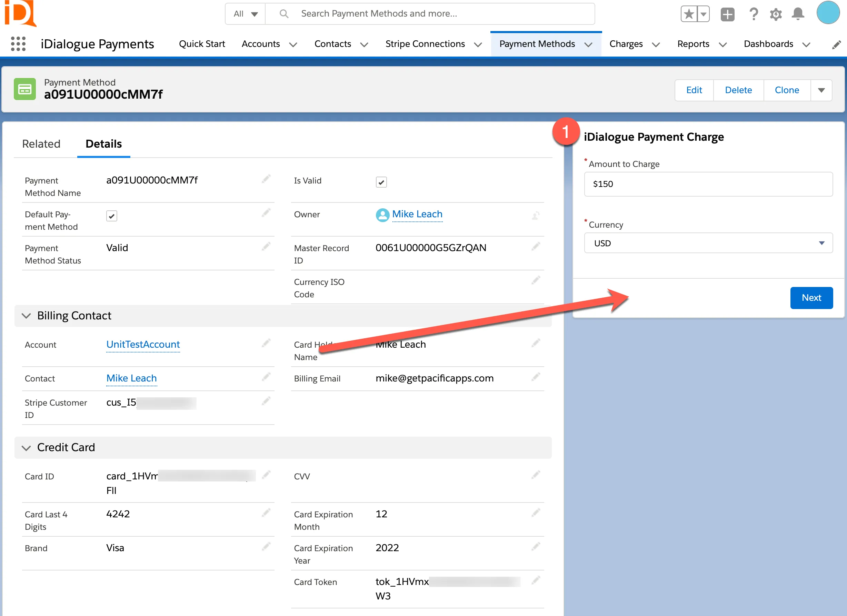
Task: Edit the Payment Method Name field pencil
Action: point(266,179)
